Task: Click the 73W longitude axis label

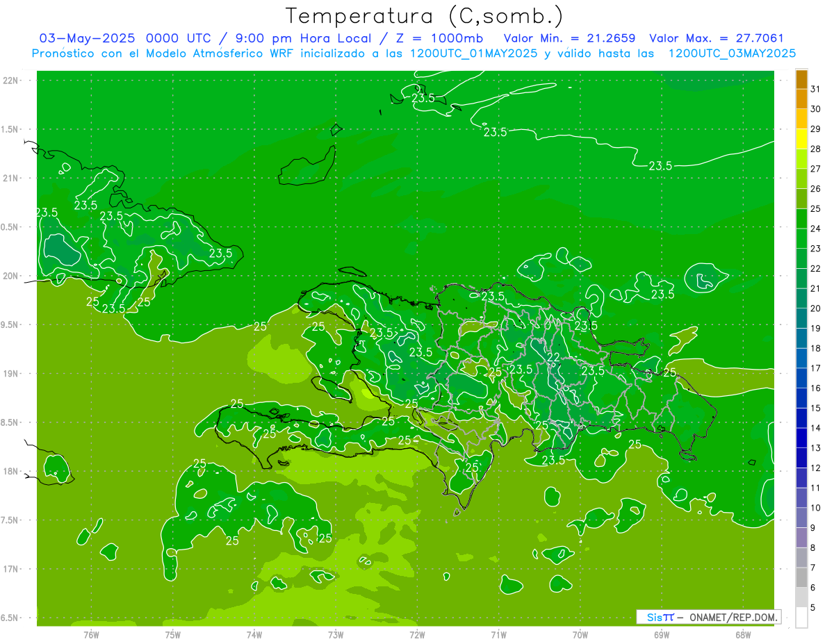Action: pos(336,635)
